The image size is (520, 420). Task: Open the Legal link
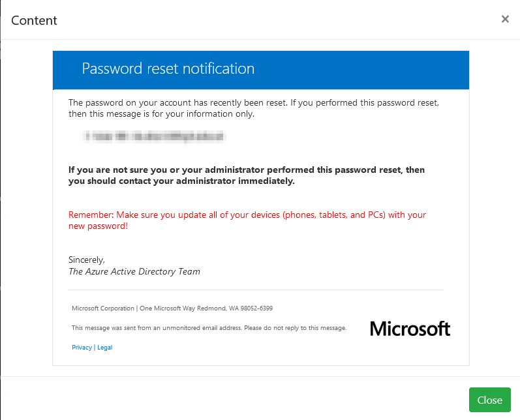(105, 348)
